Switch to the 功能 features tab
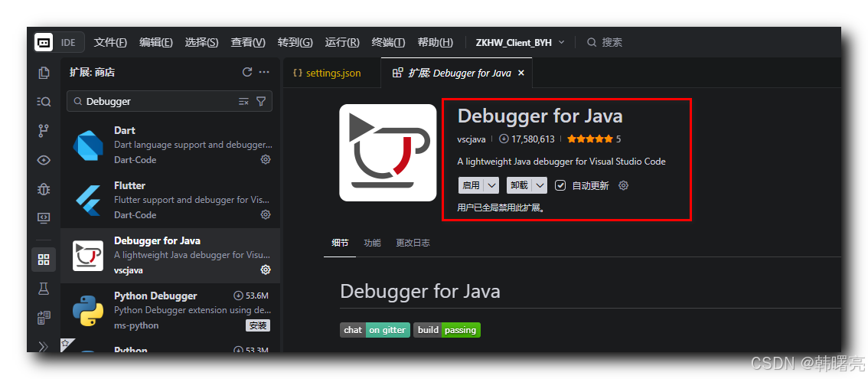Image resolution: width=868 pixels, height=379 pixels. (x=372, y=243)
